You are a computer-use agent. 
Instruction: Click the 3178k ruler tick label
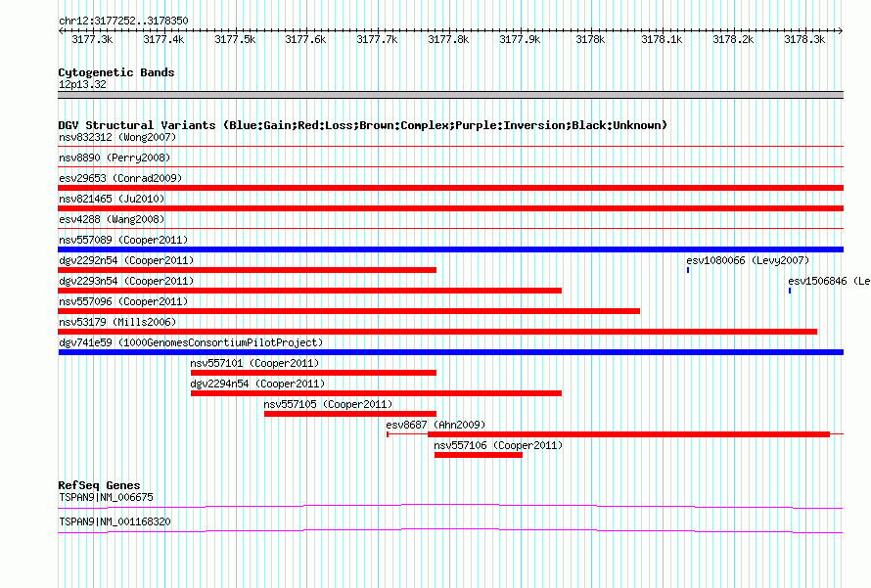[590, 39]
